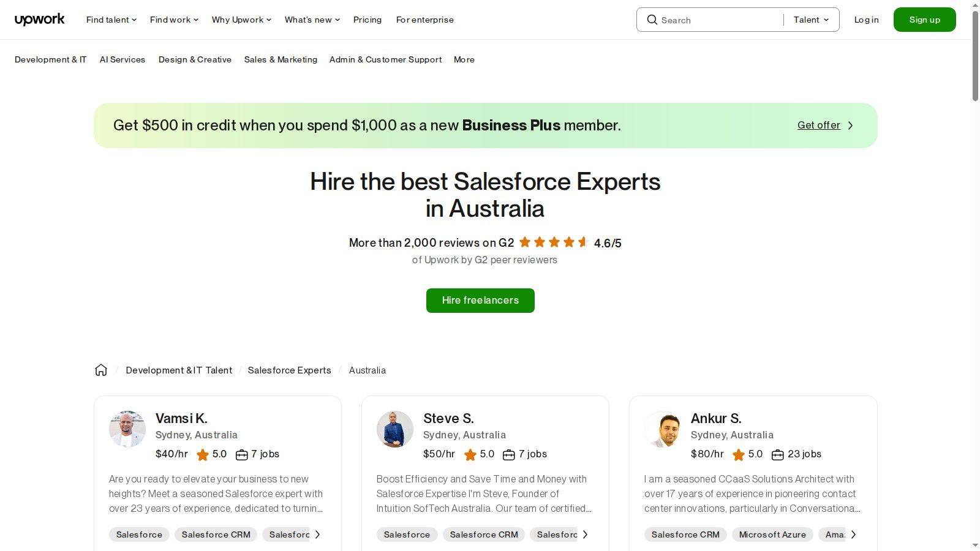Image resolution: width=980 pixels, height=551 pixels.
Task: Click the Upwork logo
Action: 39,19
